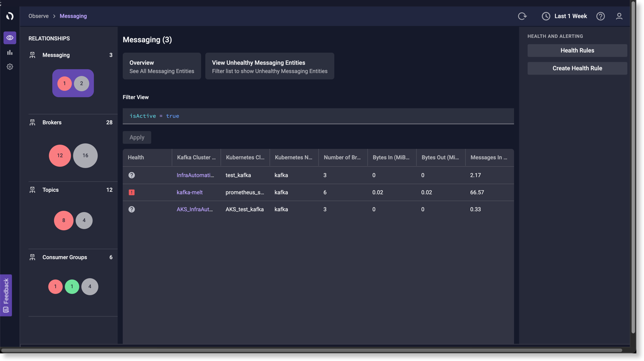Select the red 8 bubble under Topics

pos(64,221)
